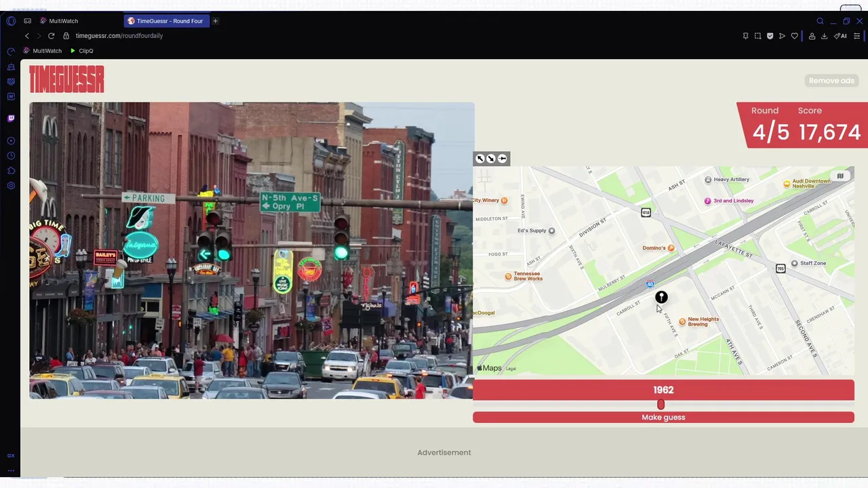Click the black location pin on map

(x=661, y=297)
